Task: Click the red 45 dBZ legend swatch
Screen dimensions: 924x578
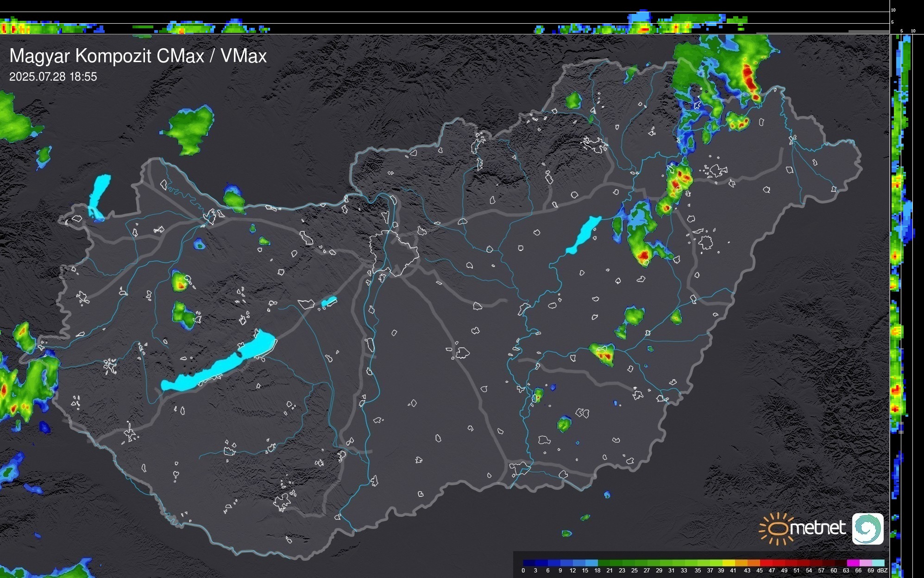Action: click(766, 563)
